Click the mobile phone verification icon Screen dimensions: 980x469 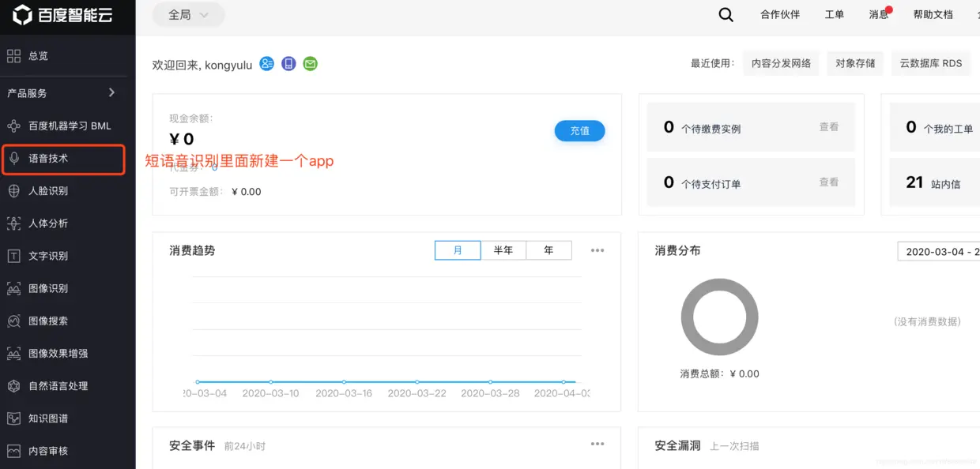[288, 63]
